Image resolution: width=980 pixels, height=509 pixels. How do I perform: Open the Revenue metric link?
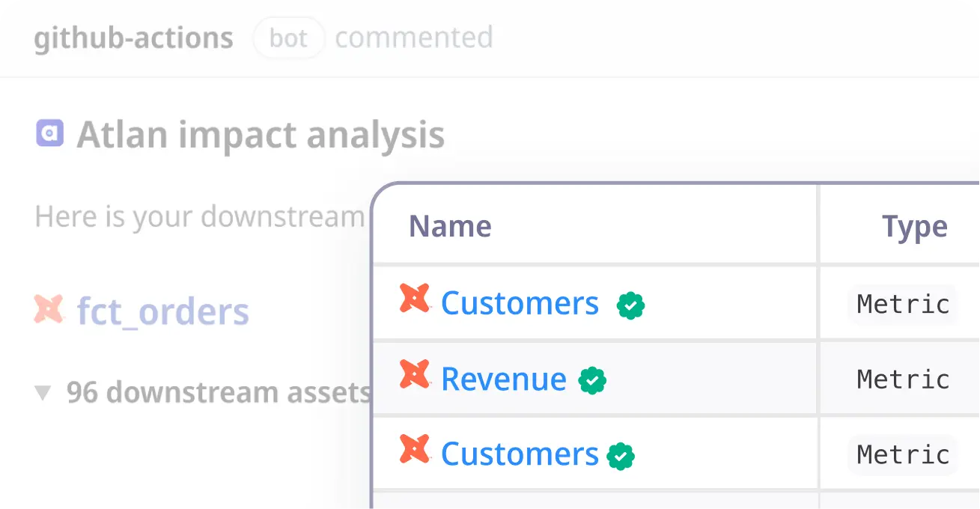(504, 379)
